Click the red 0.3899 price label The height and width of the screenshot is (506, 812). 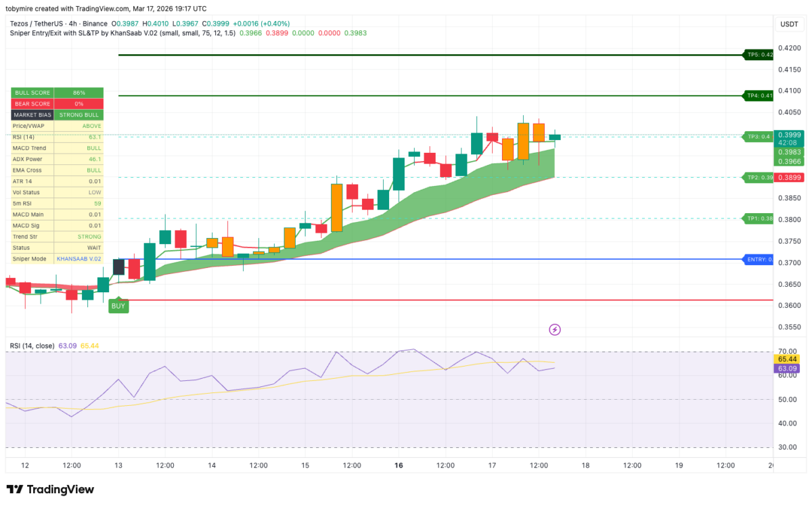coord(789,177)
